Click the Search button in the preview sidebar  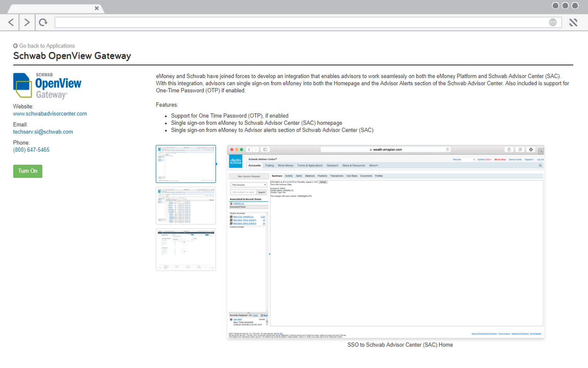261,192
